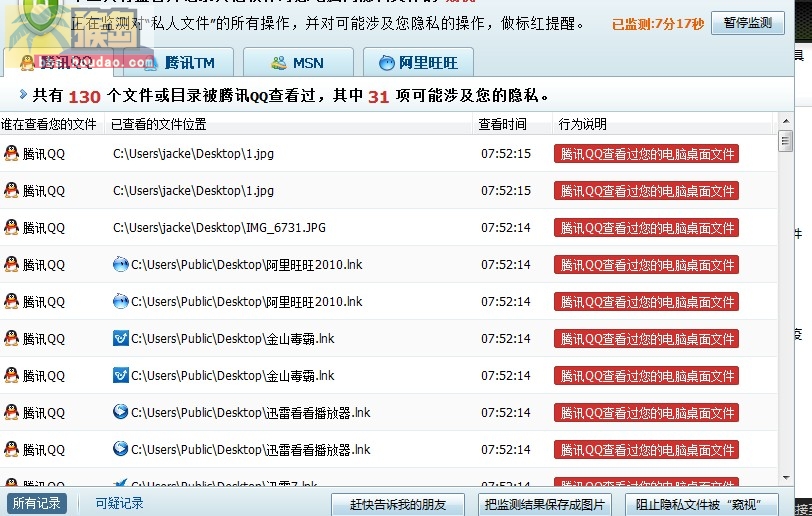This screenshot has width=812, height=516.
Task: Click QQ penguin in second 阿里旺旺2010.lnk row
Action: click(x=11, y=301)
